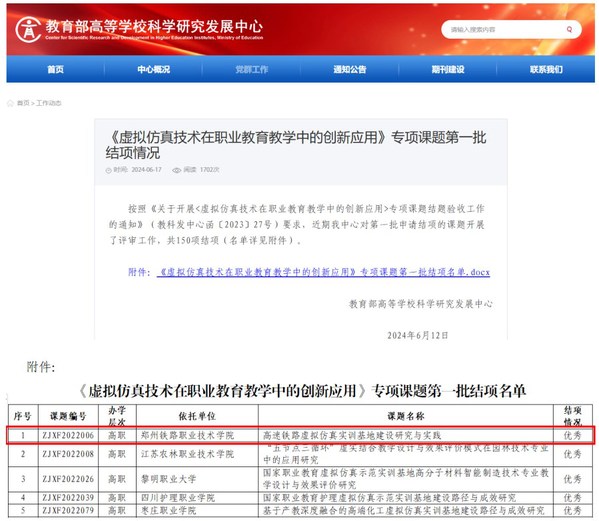Image resolution: width=599 pixels, height=521 pixels.
Task: Click the 优秀 result in row 1
Action: [x=573, y=435]
